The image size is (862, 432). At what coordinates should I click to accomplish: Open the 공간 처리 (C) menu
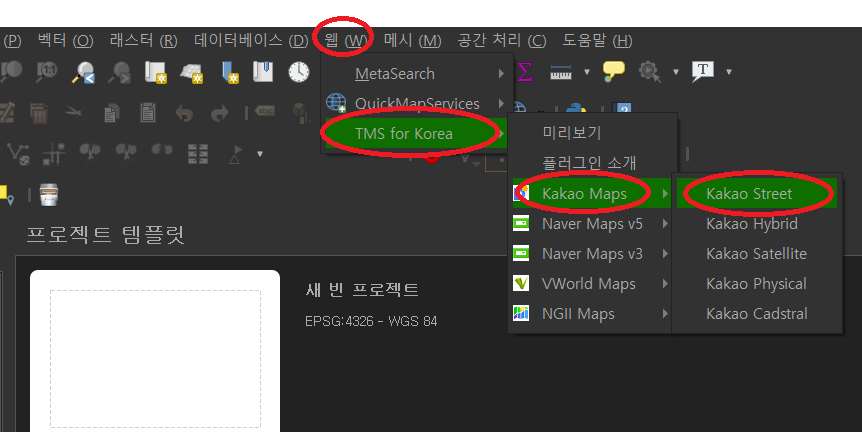[502, 40]
